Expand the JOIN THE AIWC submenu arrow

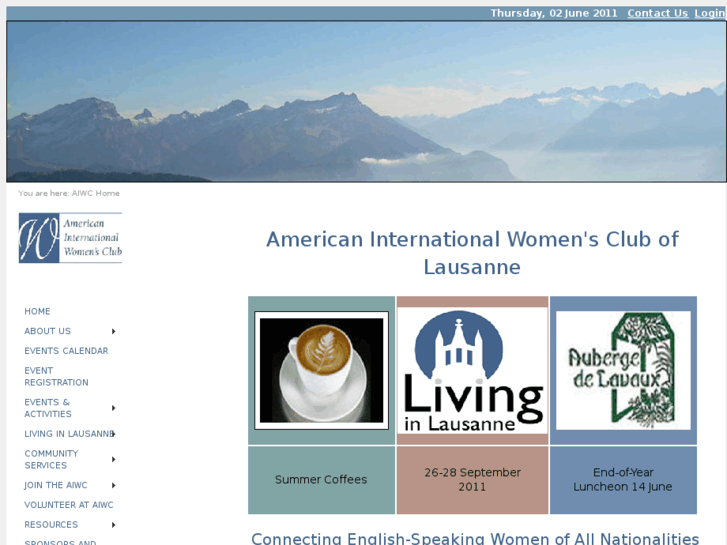[114, 486]
